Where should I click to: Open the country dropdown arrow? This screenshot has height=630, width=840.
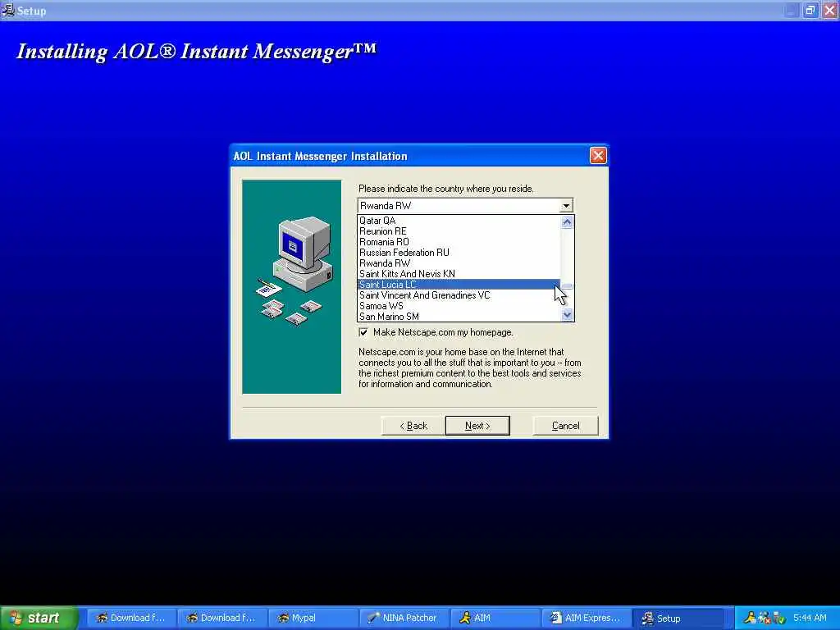[x=566, y=206]
